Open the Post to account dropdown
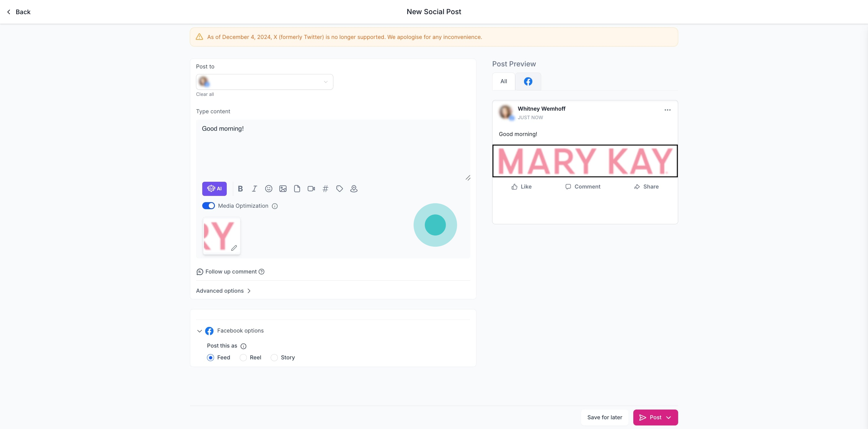868x429 pixels. tap(265, 82)
